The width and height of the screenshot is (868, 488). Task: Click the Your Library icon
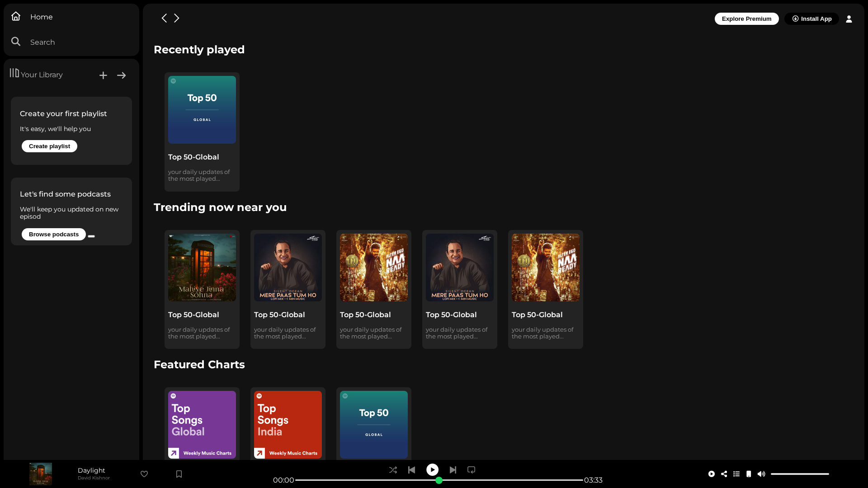pos(14,73)
